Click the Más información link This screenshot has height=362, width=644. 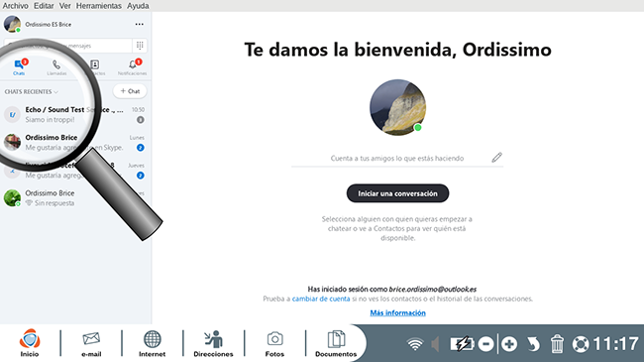(x=397, y=313)
